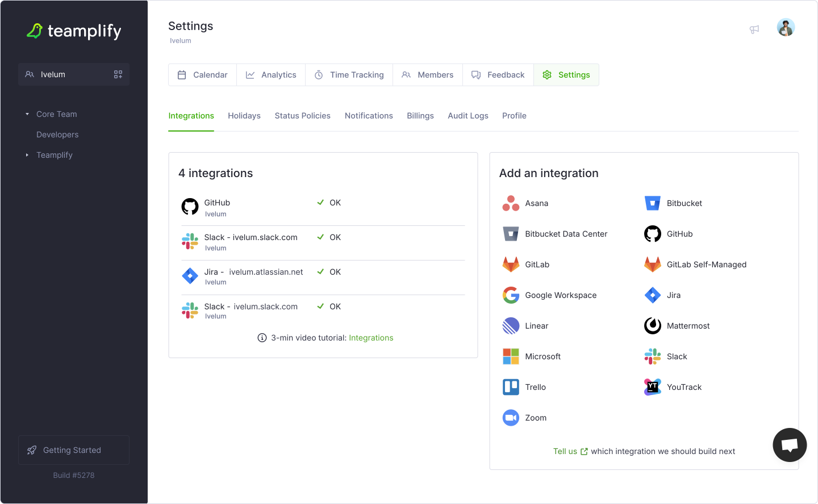Open the Integrations video tutorial link

[x=371, y=338]
